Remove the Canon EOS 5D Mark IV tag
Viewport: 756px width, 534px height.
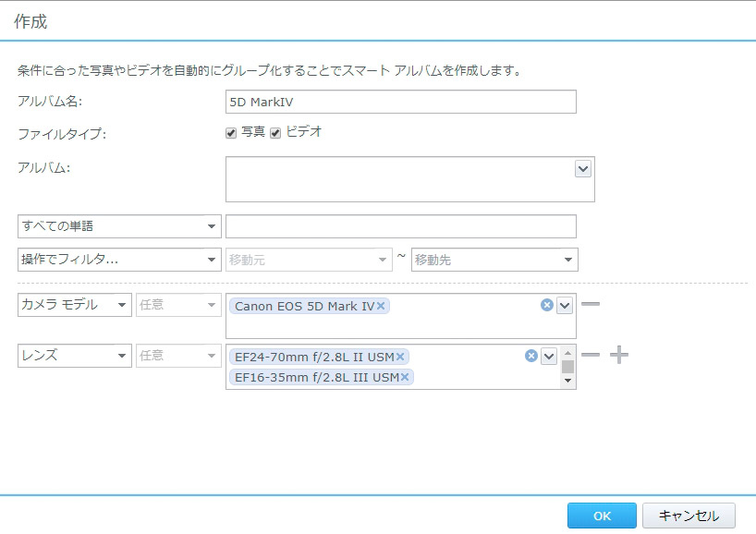(x=382, y=306)
